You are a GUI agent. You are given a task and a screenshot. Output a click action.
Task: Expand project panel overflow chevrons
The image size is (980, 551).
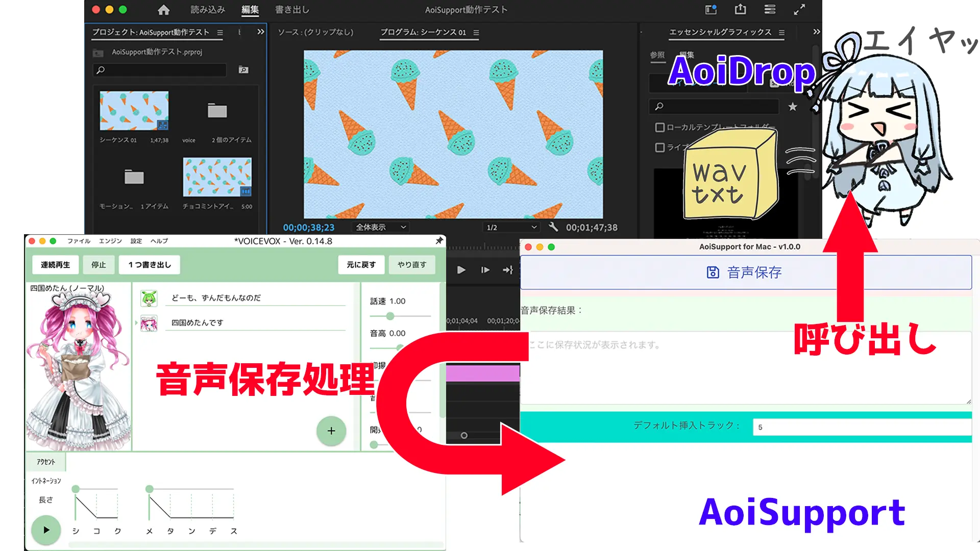(261, 32)
